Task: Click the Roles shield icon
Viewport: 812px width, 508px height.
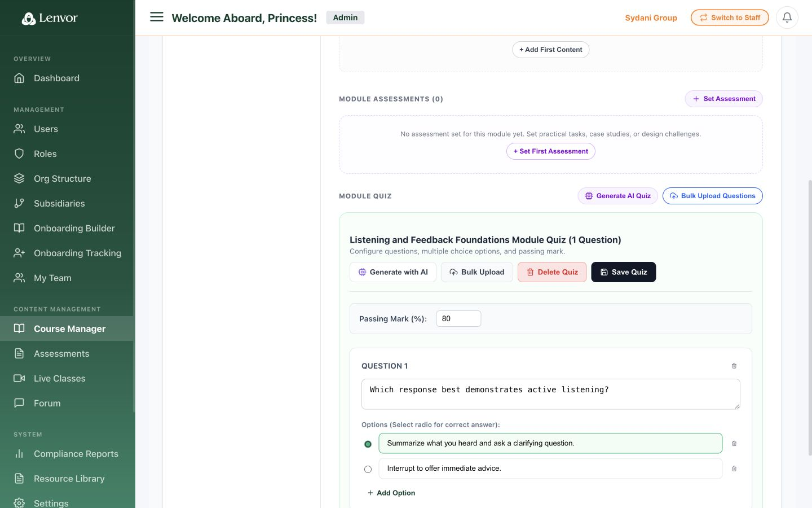Action: coord(19,154)
